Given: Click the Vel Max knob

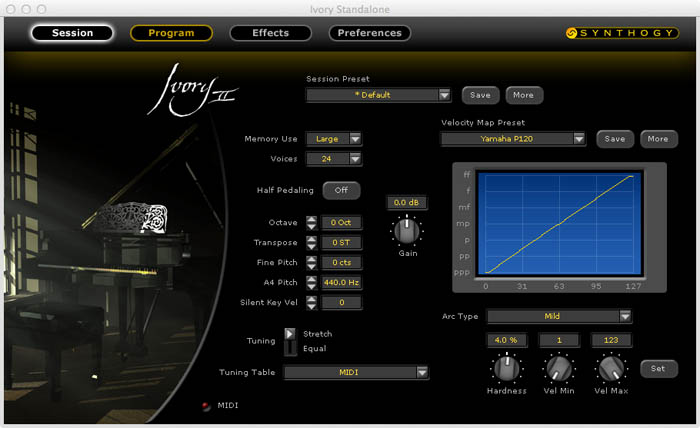Looking at the screenshot, I should 611,368.
